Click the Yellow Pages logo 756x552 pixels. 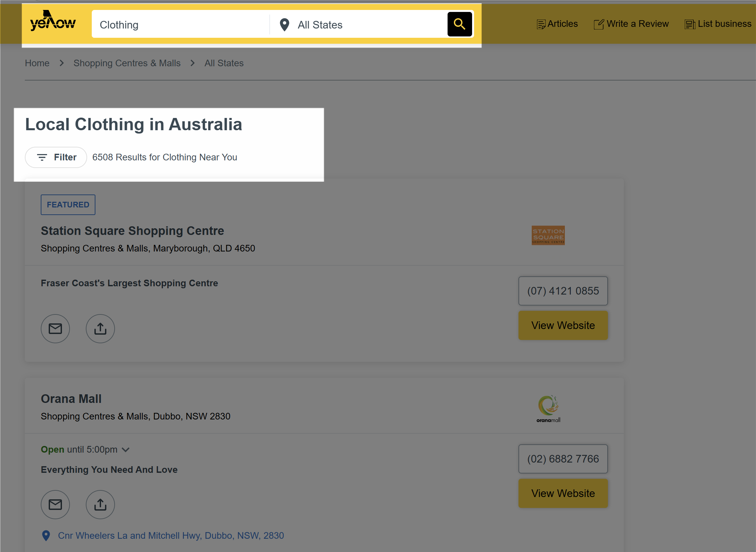point(53,21)
